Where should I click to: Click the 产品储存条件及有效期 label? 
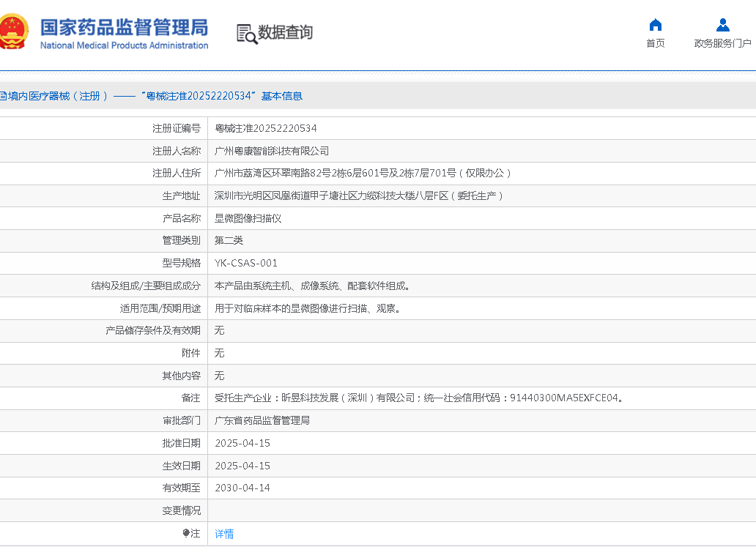tap(153, 330)
